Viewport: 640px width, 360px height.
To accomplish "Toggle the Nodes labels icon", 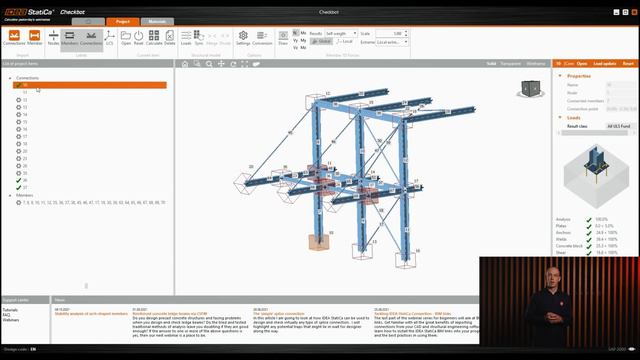I will [x=53, y=38].
